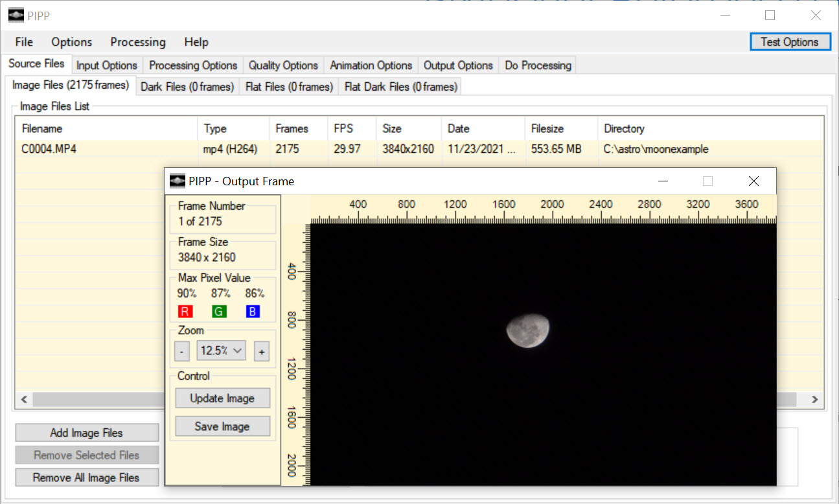This screenshot has width=839, height=504.
Task: Click the Test Options button
Action: coord(789,42)
